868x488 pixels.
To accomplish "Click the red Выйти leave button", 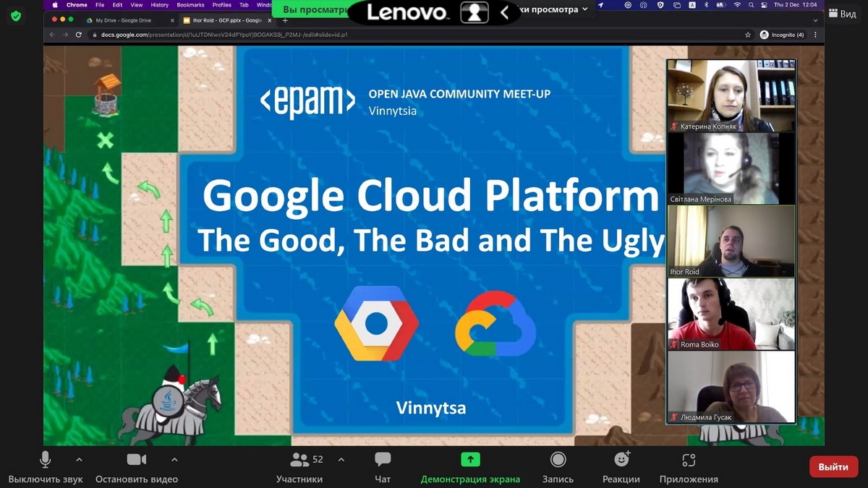I will [x=833, y=467].
